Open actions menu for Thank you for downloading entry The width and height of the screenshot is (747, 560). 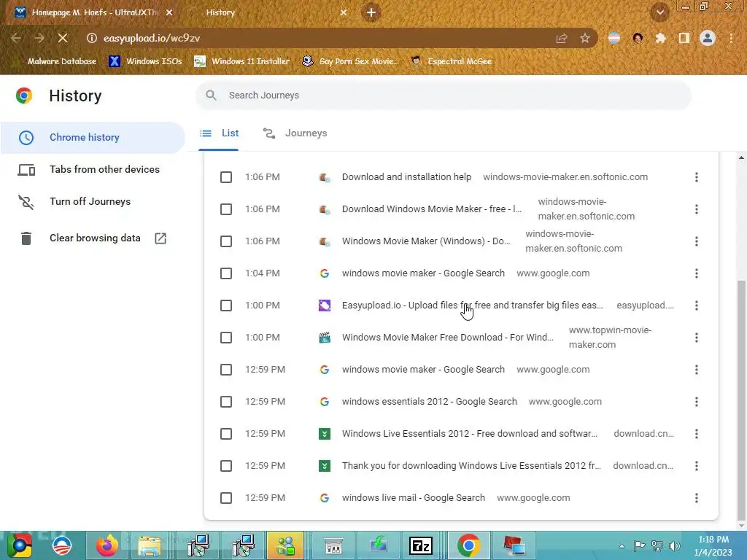tap(696, 466)
